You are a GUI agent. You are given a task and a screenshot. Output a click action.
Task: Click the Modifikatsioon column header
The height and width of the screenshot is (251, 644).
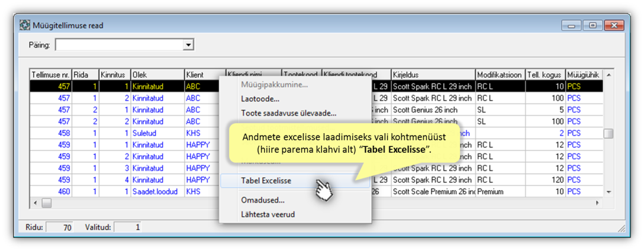point(500,75)
